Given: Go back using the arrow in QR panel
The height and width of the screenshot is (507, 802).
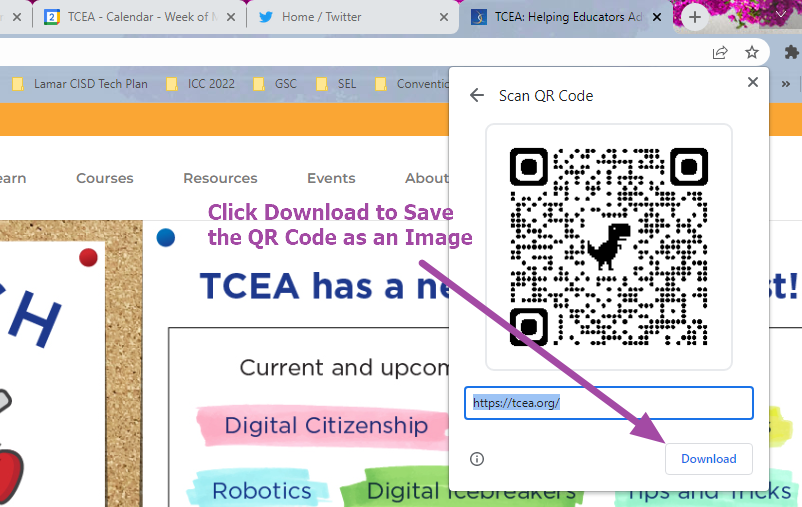Looking at the screenshot, I should click(x=477, y=95).
